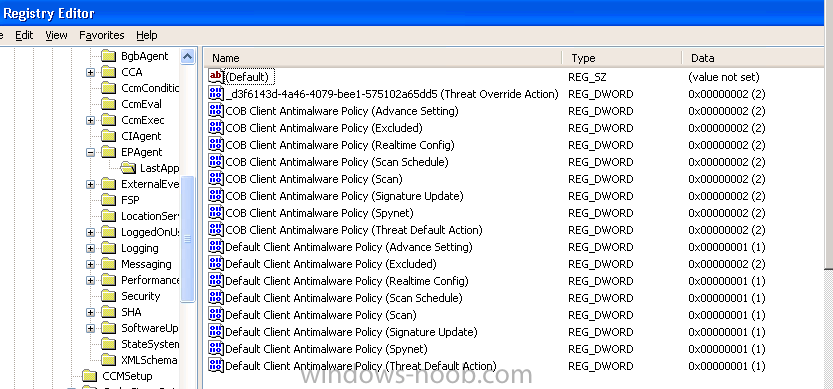This screenshot has height=389, width=833.
Task: Click the tree pane scroll up arrow
Action: (188, 56)
